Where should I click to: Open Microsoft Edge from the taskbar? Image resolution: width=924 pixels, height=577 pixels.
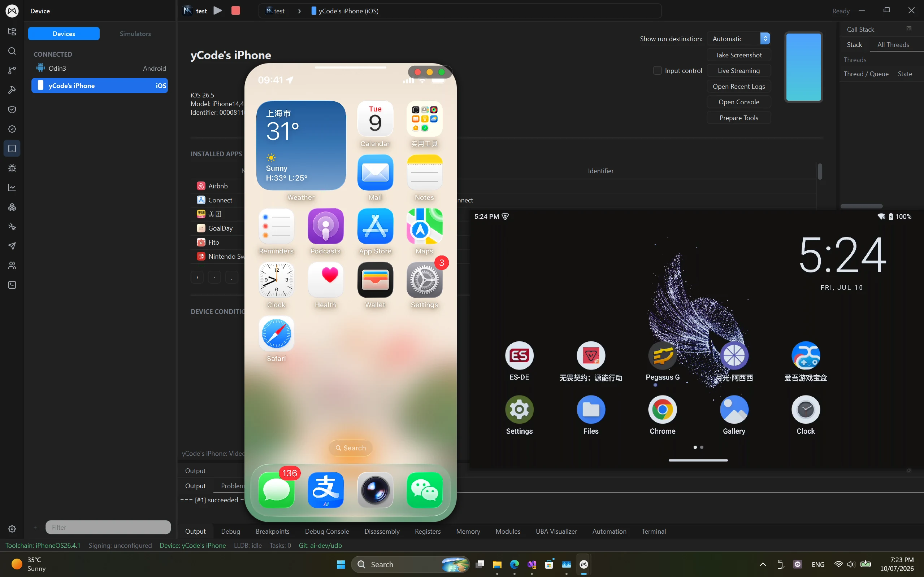click(x=514, y=564)
